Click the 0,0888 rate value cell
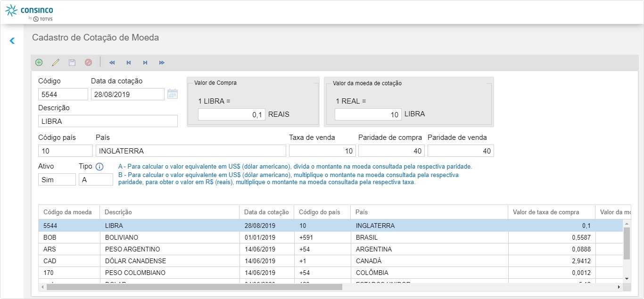This screenshot has width=644, height=299. click(x=552, y=249)
